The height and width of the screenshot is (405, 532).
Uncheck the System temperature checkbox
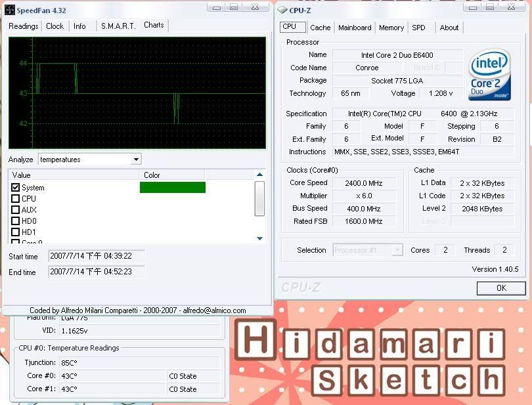pos(15,187)
